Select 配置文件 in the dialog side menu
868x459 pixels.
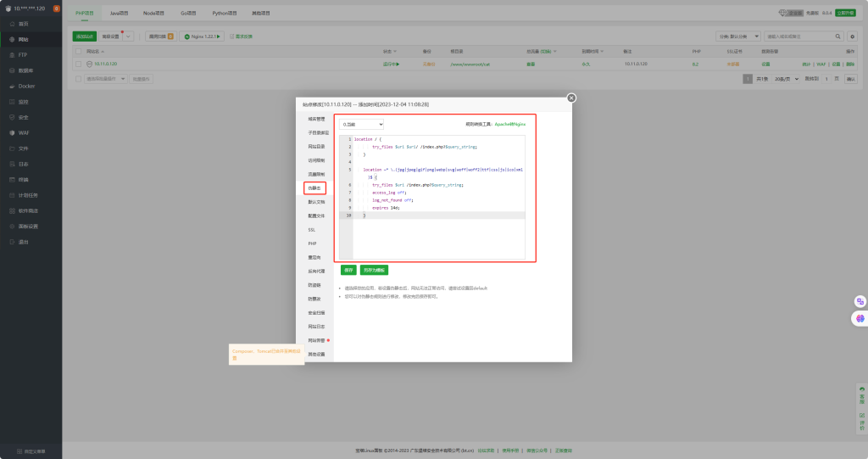[316, 216]
